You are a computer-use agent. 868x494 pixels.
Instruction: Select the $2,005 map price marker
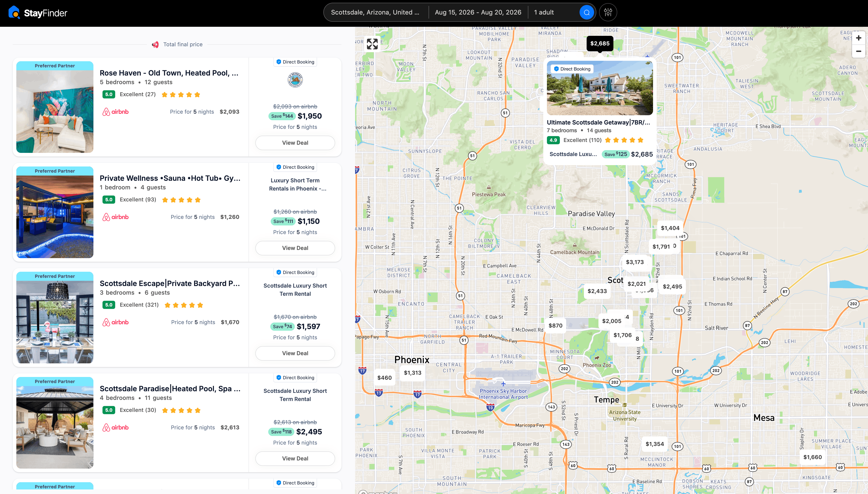click(612, 321)
